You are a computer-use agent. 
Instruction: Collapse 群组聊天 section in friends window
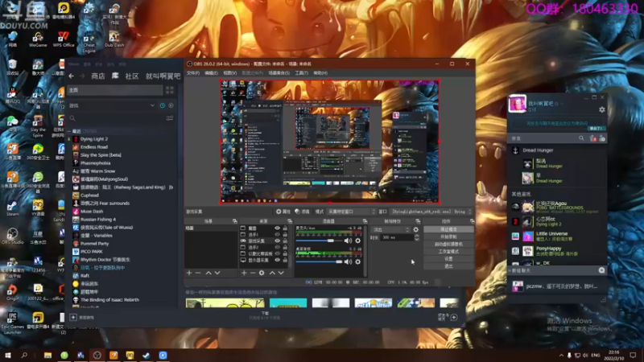pyautogui.click(x=510, y=270)
